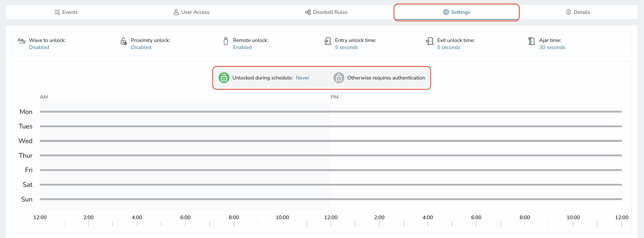644x238 pixels.
Task: Edit Exit unlock time 5 seconds
Action: click(449, 47)
